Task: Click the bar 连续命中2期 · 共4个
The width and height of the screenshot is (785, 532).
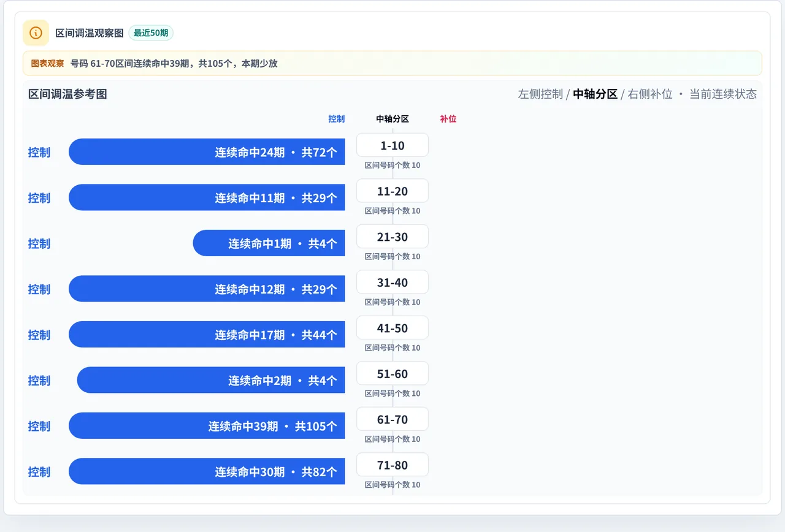Action: [211, 380]
